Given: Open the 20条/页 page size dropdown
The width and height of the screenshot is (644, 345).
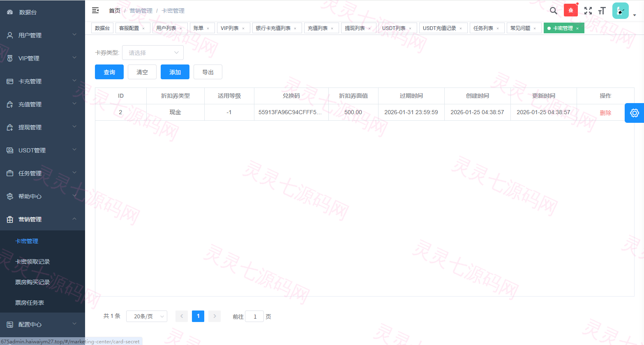Looking at the screenshot, I should (x=147, y=316).
